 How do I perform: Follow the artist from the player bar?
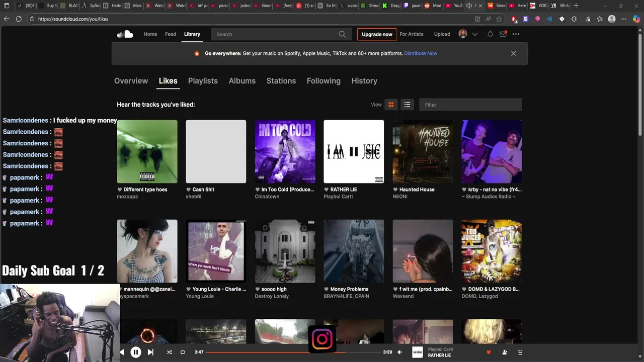(x=505, y=352)
